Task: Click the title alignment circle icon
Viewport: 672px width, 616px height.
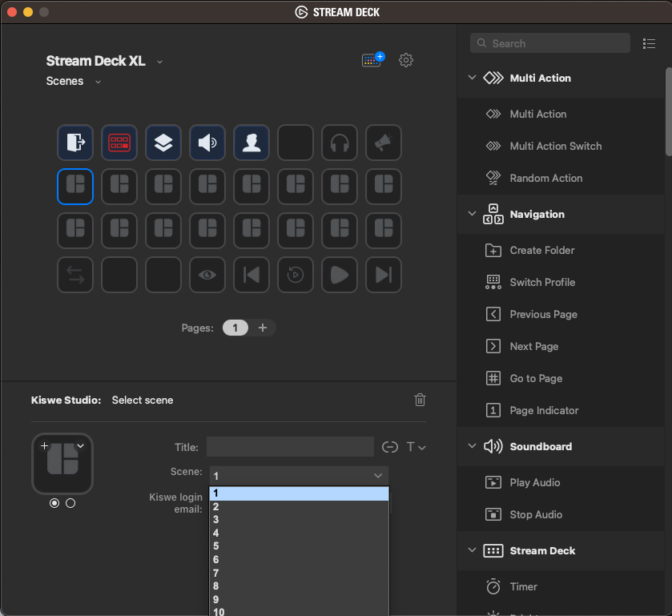Action: pos(389,447)
